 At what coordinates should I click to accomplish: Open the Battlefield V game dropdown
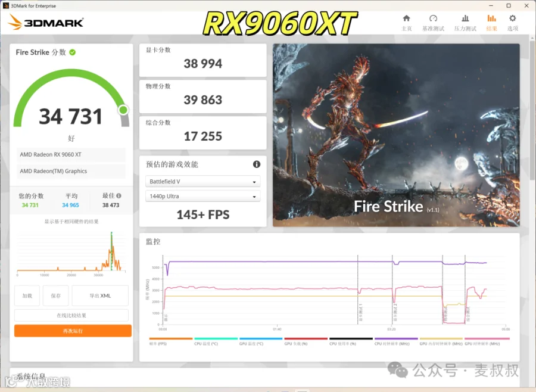pos(202,181)
